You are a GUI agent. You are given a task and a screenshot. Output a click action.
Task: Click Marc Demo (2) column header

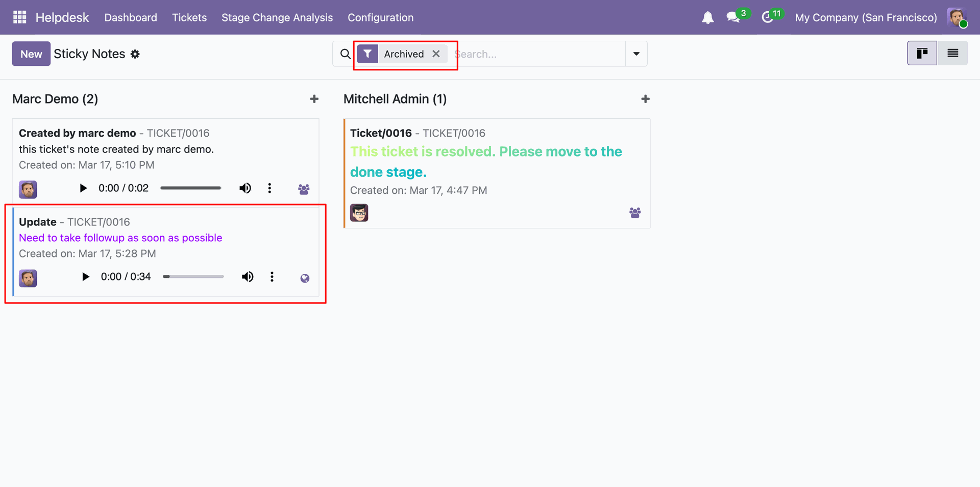[55, 99]
